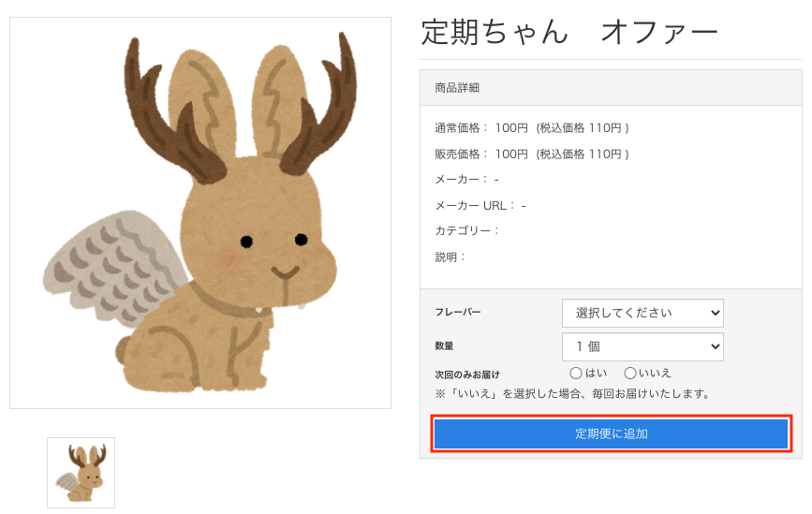This screenshot has width=812, height=514.
Task: Open the 数量 dropdown showing 1 個
Action: pyautogui.click(x=642, y=346)
